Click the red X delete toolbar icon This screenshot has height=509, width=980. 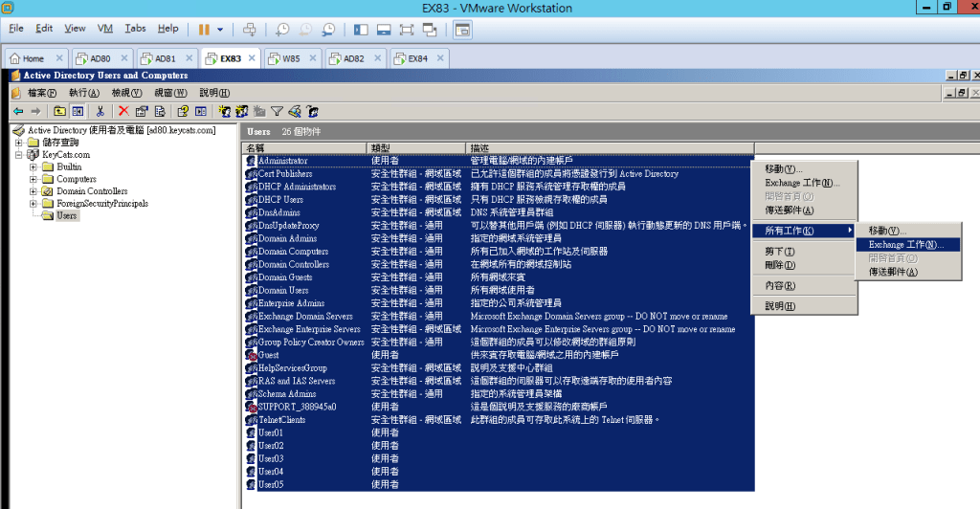123,111
